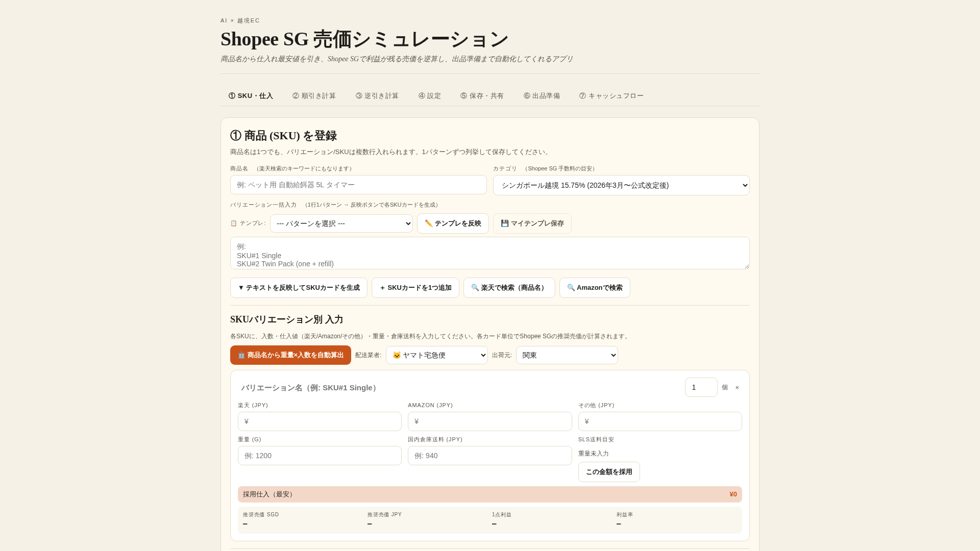Image resolution: width=980 pixels, height=551 pixels.
Task: Click the 推奨売価 JPY label
Action: tap(384, 515)
